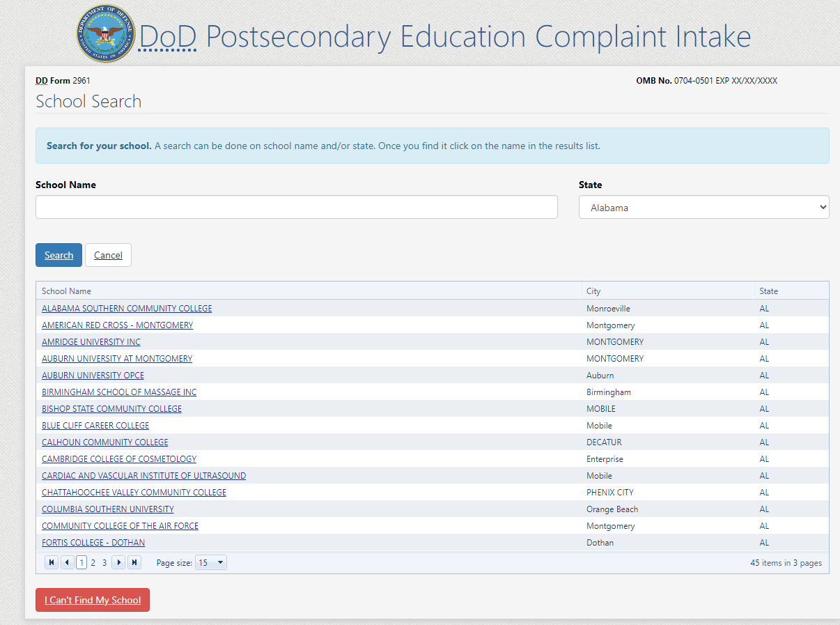Click the City column header

[x=593, y=291]
